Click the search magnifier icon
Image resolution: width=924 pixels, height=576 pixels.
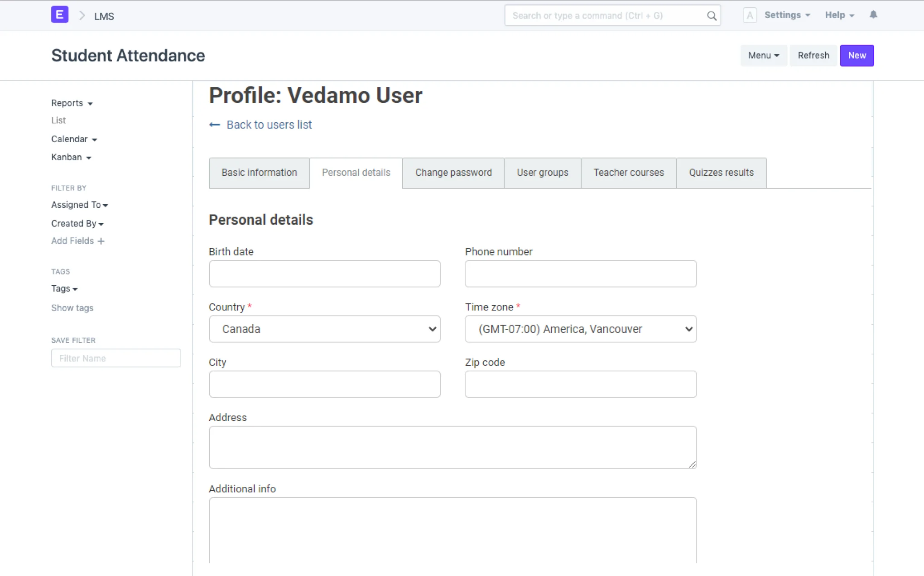click(x=711, y=15)
